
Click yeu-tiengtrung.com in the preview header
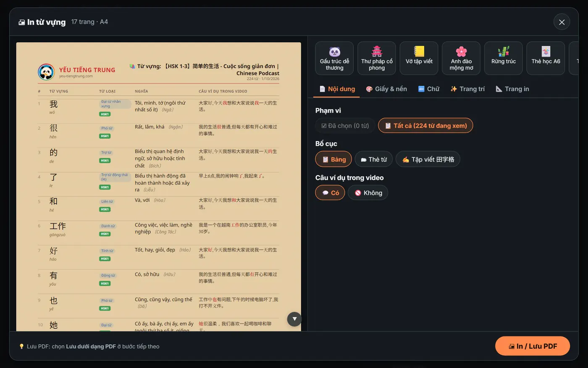[x=76, y=76]
